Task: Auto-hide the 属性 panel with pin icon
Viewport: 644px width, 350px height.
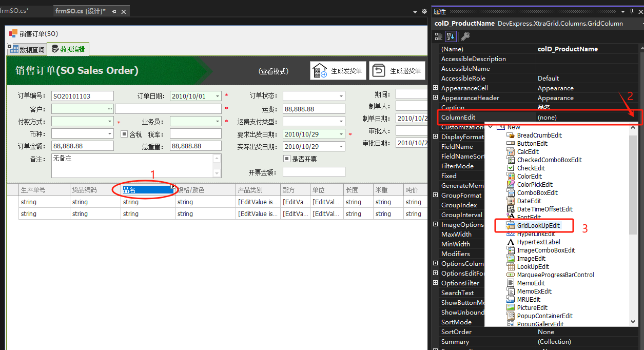Action: point(631,11)
